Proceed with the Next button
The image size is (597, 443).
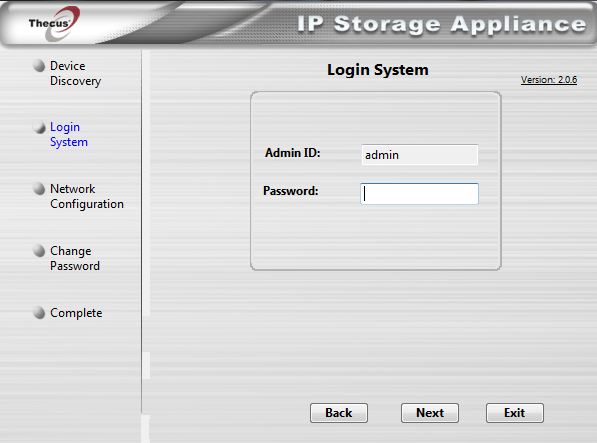point(430,413)
